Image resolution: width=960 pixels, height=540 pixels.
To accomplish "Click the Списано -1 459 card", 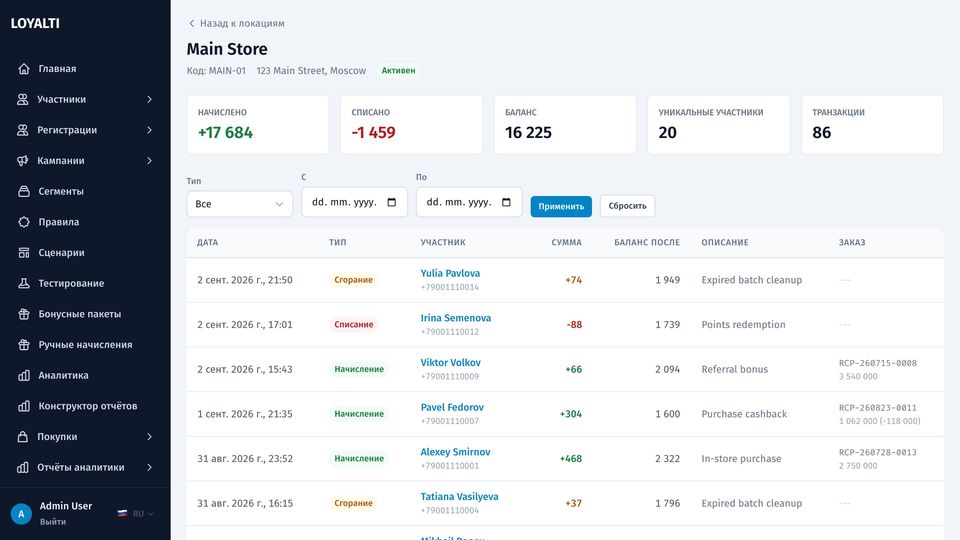I will 411,124.
